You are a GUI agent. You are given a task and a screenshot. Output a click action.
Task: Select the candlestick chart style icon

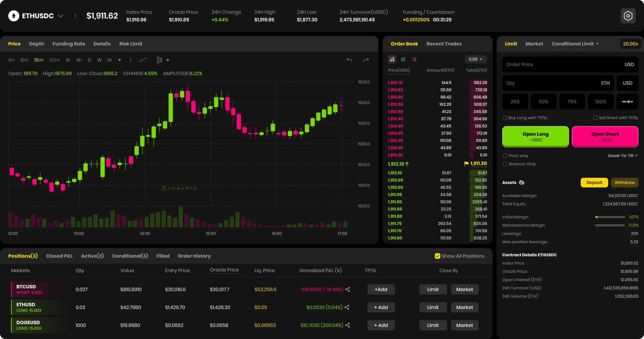[x=159, y=60]
